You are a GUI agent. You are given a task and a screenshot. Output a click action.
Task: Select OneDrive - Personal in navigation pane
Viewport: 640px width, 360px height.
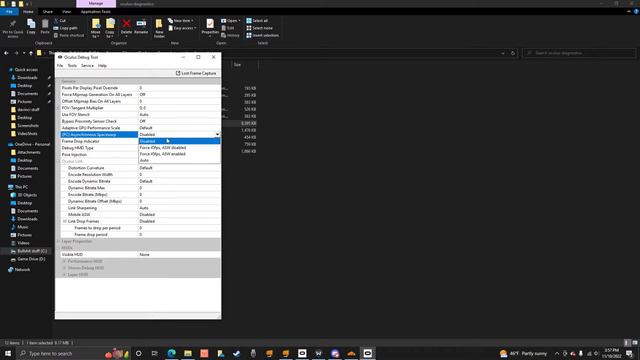tap(29, 144)
